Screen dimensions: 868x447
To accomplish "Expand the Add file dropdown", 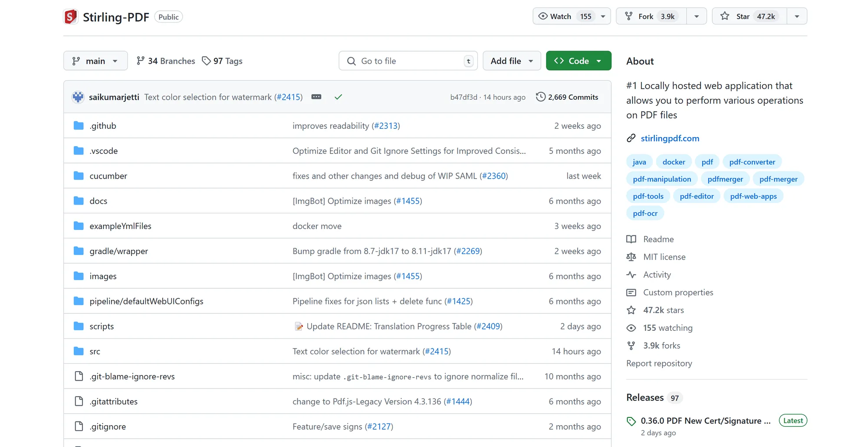I will (x=512, y=61).
